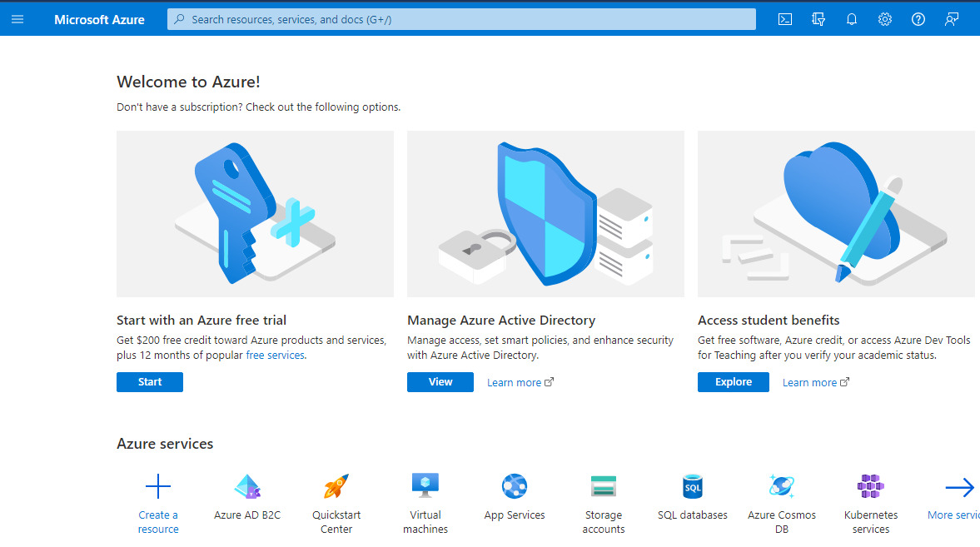Image resolution: width=980 pixels, height=547 pixels.
Task: Open the Azure Cosmos DB icon
Action: click(782, 486)
